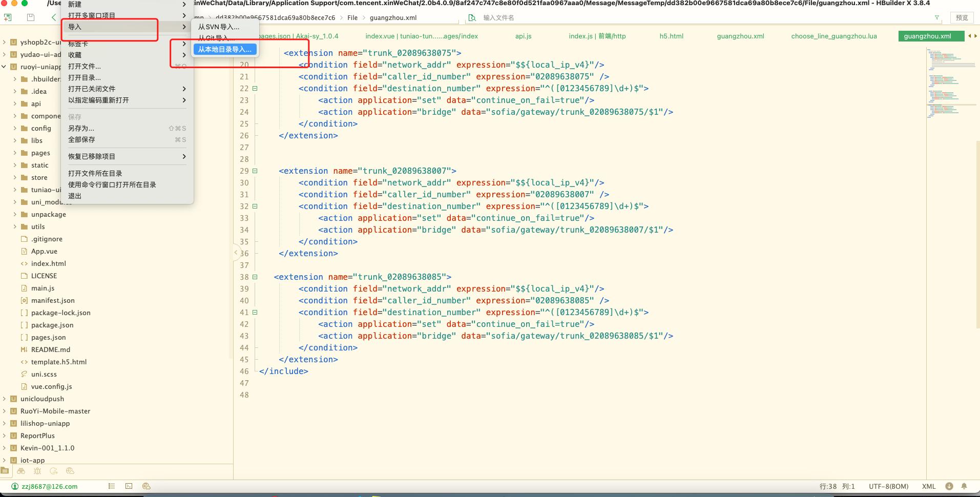Expand the pages folder
The width and height of the screenshot is (980, 497).
[15, 153]
